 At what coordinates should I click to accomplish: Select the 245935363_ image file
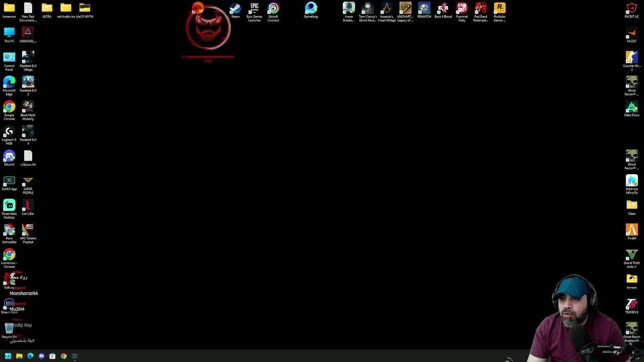pyautogui.click(x=28, y=35)
